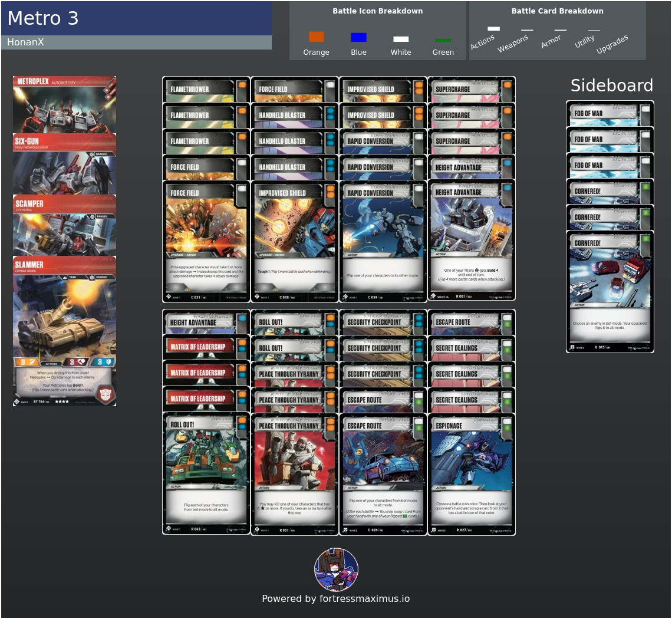Click the Green label under the bar
Image resolution: width=672 pixels, height=619 pixels.
pyautogui.click(x=443, y=52)
